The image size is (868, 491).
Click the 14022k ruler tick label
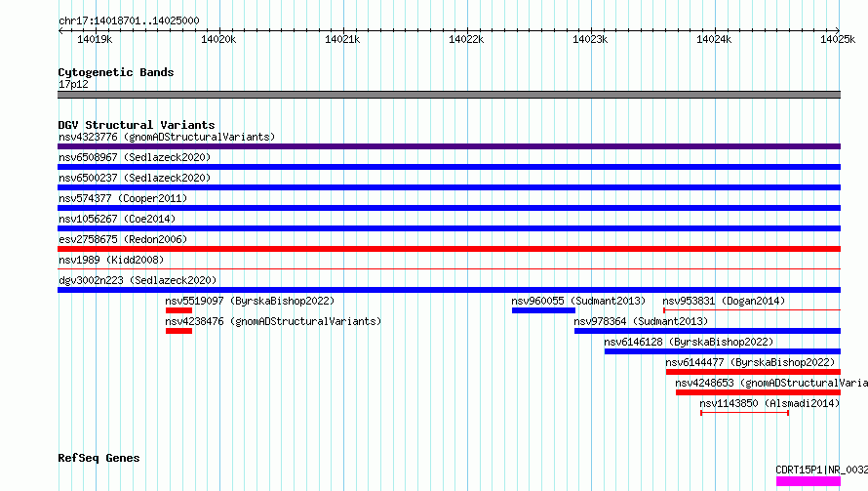pos(466,39)
